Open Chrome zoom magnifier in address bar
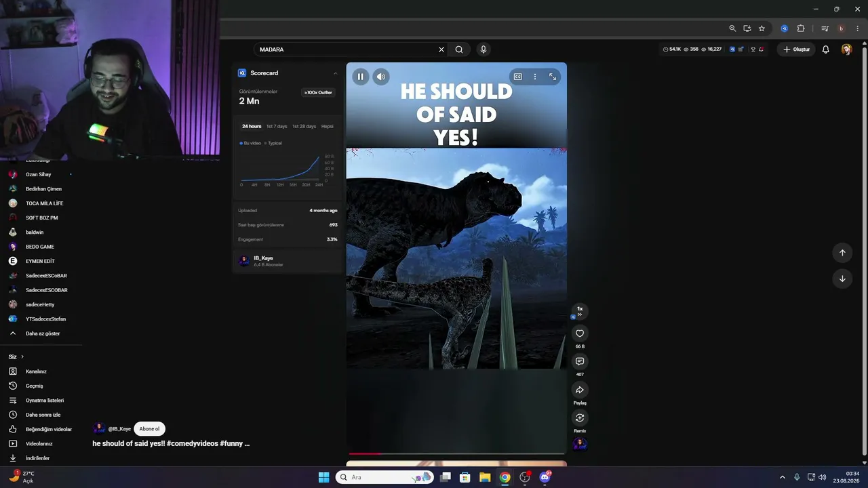 732,28
